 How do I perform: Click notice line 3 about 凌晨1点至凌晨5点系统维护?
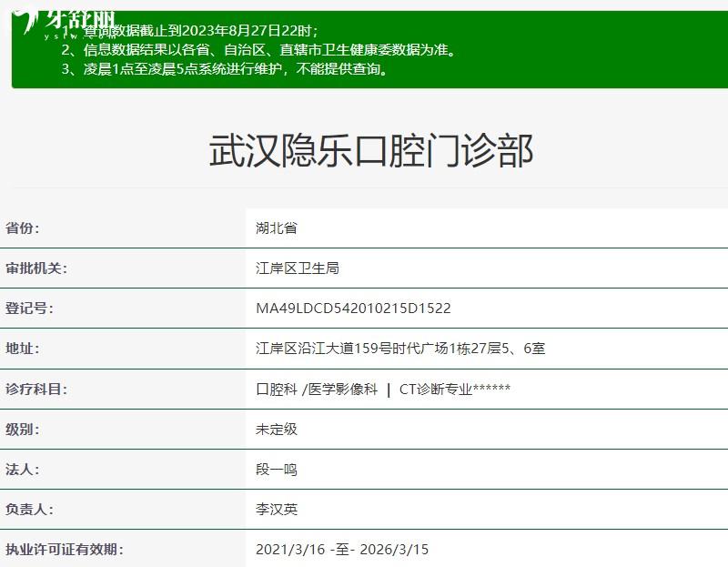coord(225,69)
